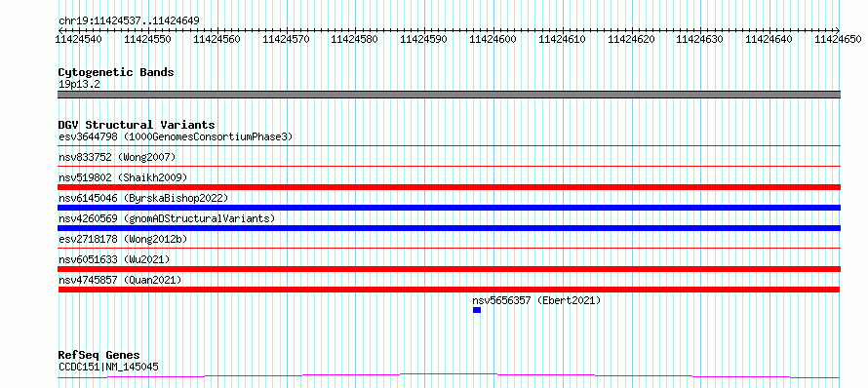Click the thin red line under esv2718178
The height and width of the screenshot is (388, 868).
pyautogui.click(x=449, y=248)
